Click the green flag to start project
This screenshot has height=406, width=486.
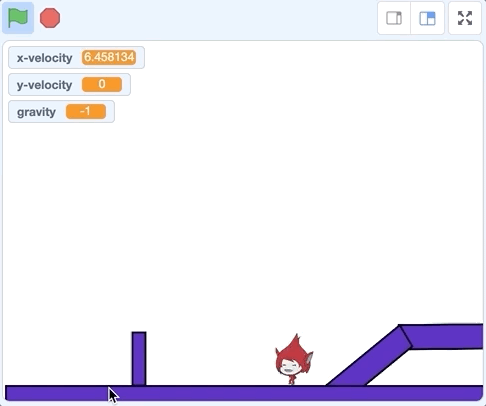pyautogui.click(x=18, y=18)
